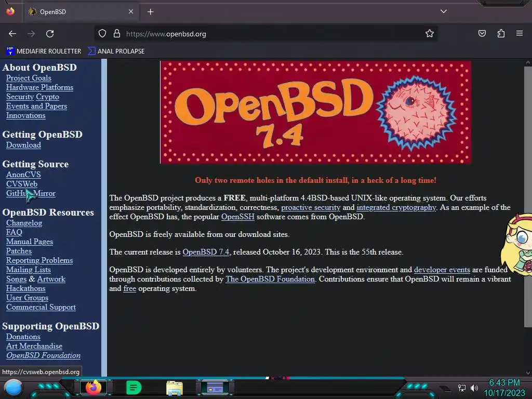Screen dimensions: 532x399
Task: Open the OpenBSD 7.4 release link
Action: pyautogui.click(x=206, y=252)
